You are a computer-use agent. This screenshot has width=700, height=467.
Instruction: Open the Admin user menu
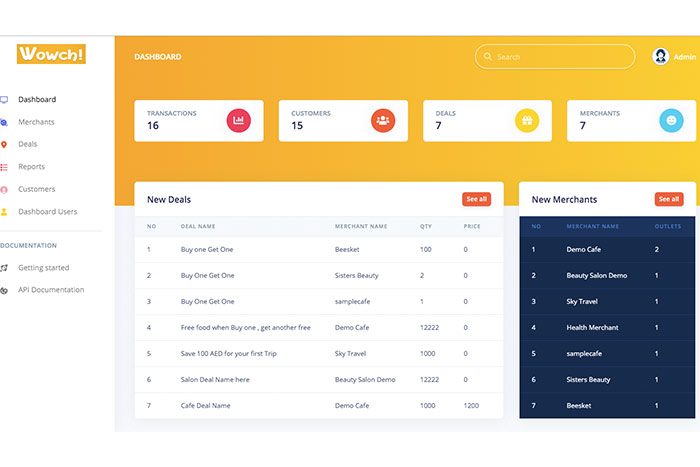coord(685,57)
